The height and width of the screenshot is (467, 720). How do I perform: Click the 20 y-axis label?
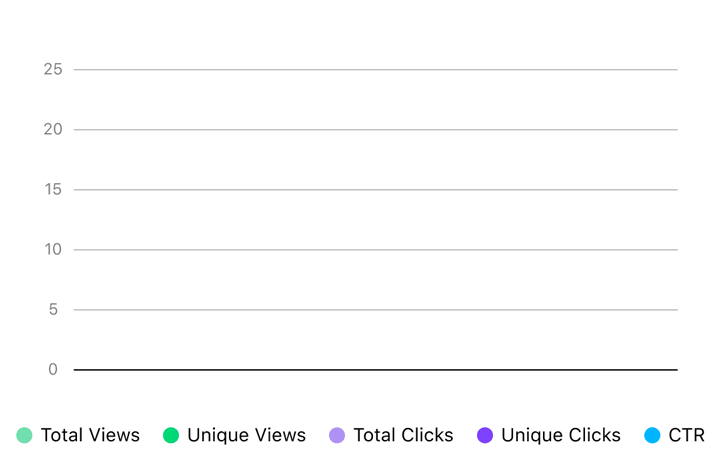[x=53, y=129]
